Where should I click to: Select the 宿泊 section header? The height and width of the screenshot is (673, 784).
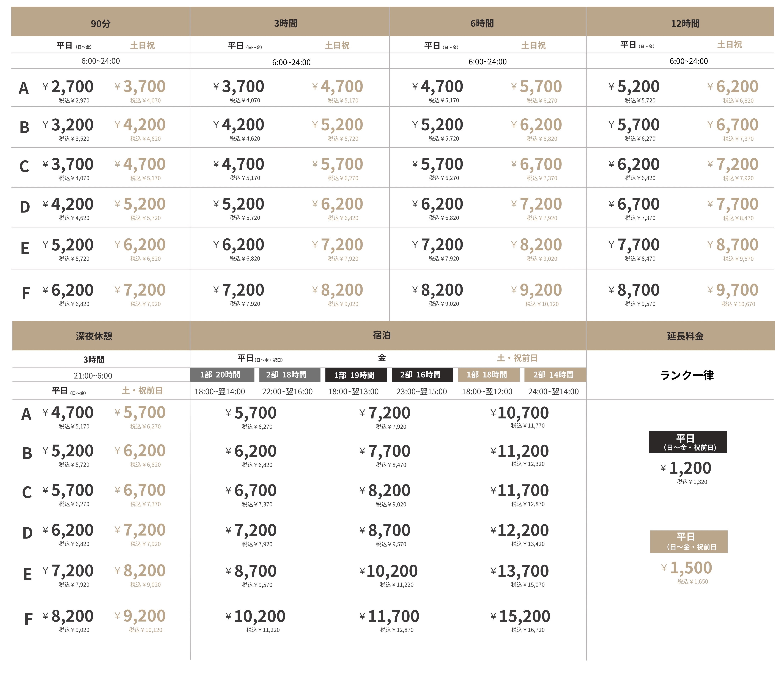pos(381,335)
